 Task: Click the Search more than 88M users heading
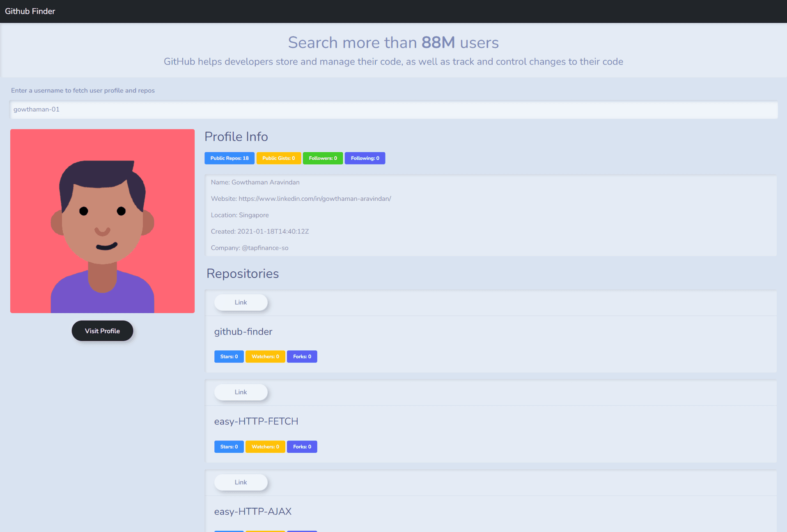click(393, 43)
